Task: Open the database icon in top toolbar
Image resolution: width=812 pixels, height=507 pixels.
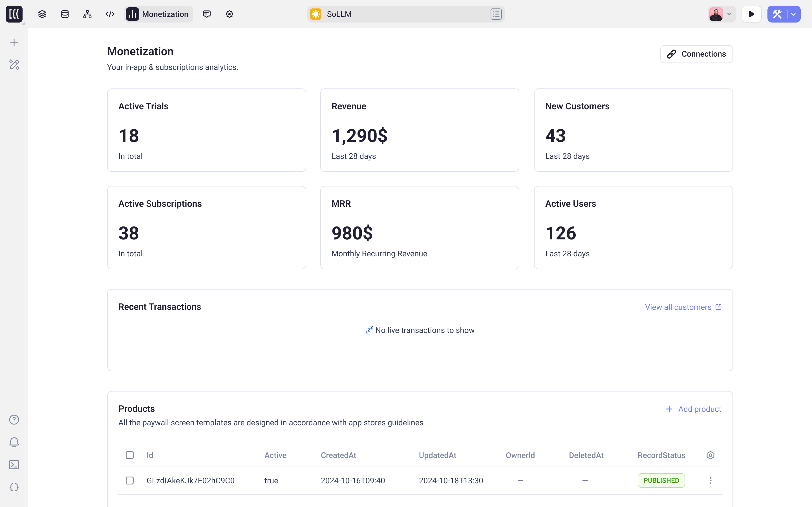Action: pos(65,14)
